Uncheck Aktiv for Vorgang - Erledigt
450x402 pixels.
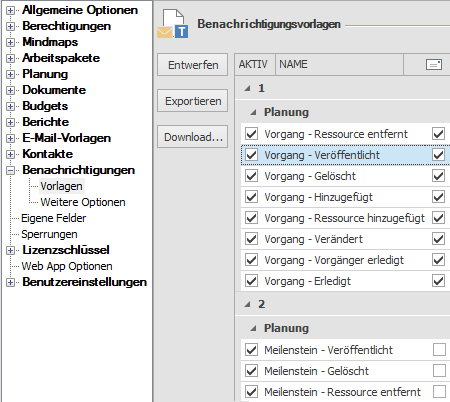[x=251, y=281]
